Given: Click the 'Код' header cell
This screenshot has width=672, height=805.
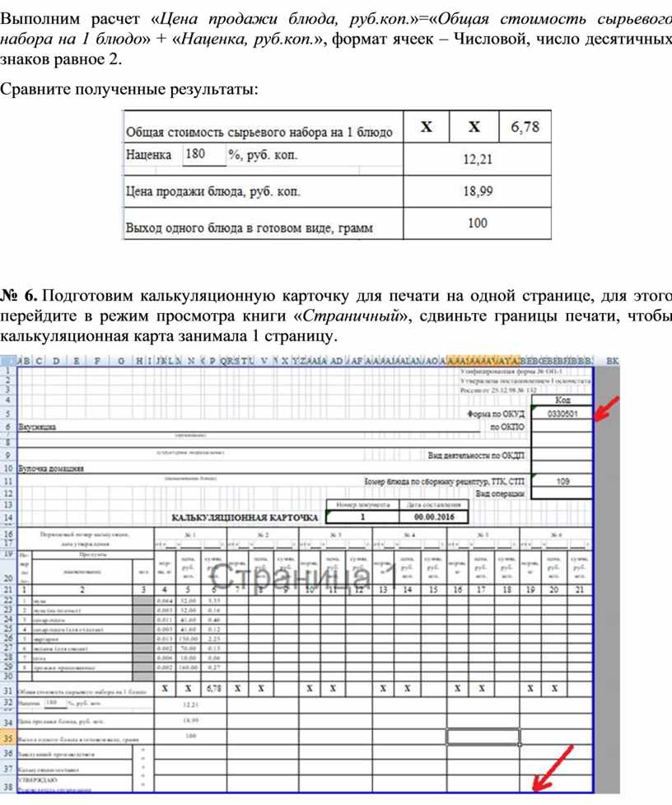Looking at the screenshot, I should click(x=562, y=400).
